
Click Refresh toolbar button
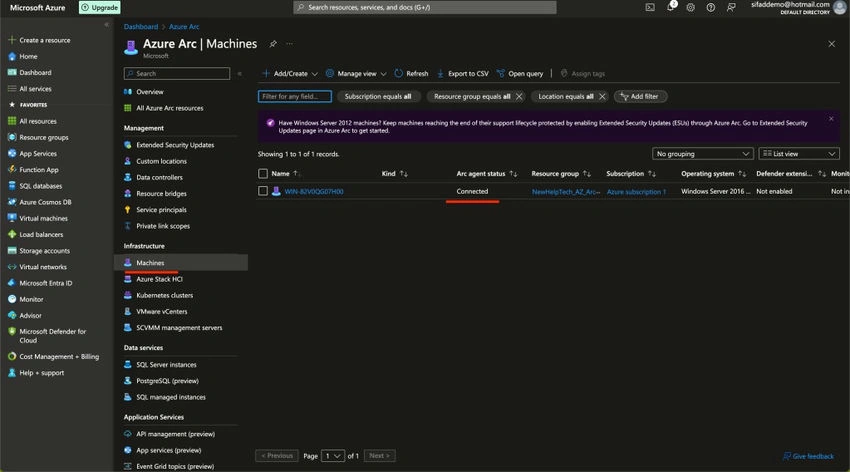pos(411,74)
